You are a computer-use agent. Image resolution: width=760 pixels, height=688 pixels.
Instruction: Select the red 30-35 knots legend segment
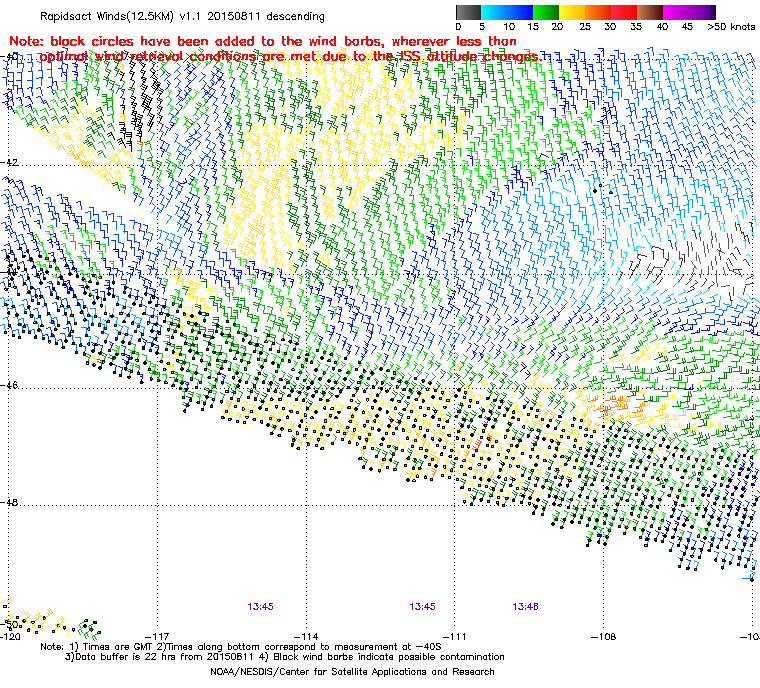pos(624,12)
